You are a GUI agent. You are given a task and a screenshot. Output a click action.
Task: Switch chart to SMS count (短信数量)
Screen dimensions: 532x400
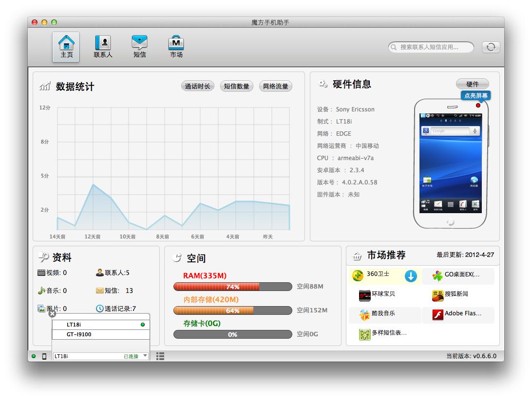coord(237,87)
